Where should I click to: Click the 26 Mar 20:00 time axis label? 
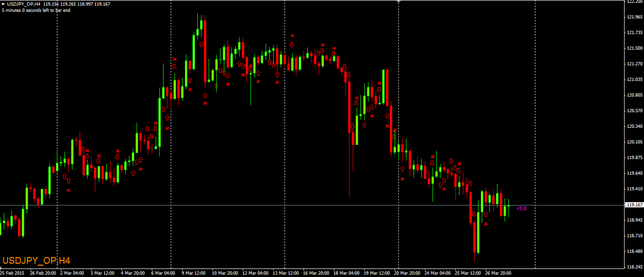coord(497,273)
